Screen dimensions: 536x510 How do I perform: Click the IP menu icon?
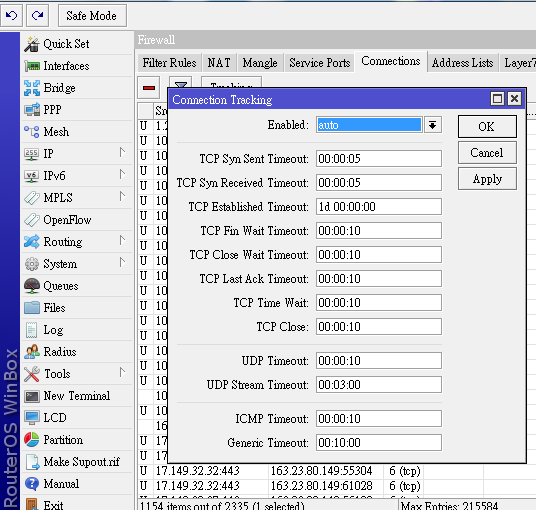[x=32, y=154]
